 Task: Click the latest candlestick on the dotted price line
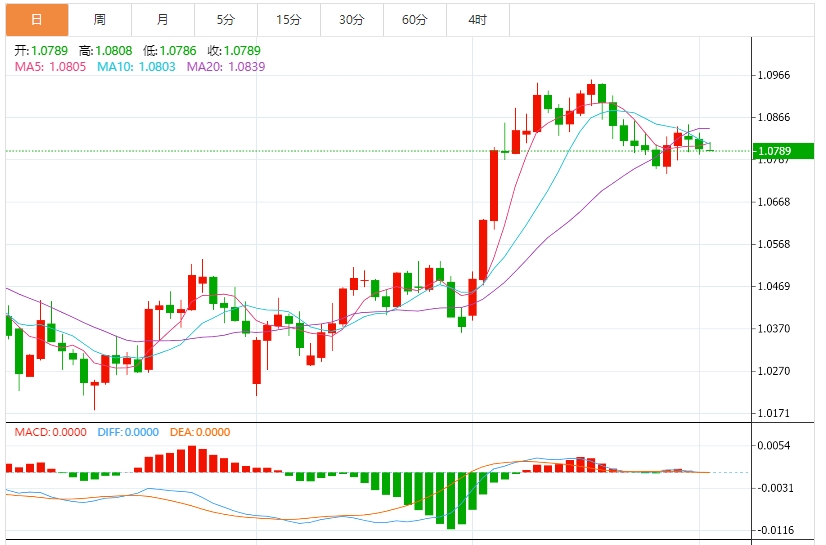710,148
